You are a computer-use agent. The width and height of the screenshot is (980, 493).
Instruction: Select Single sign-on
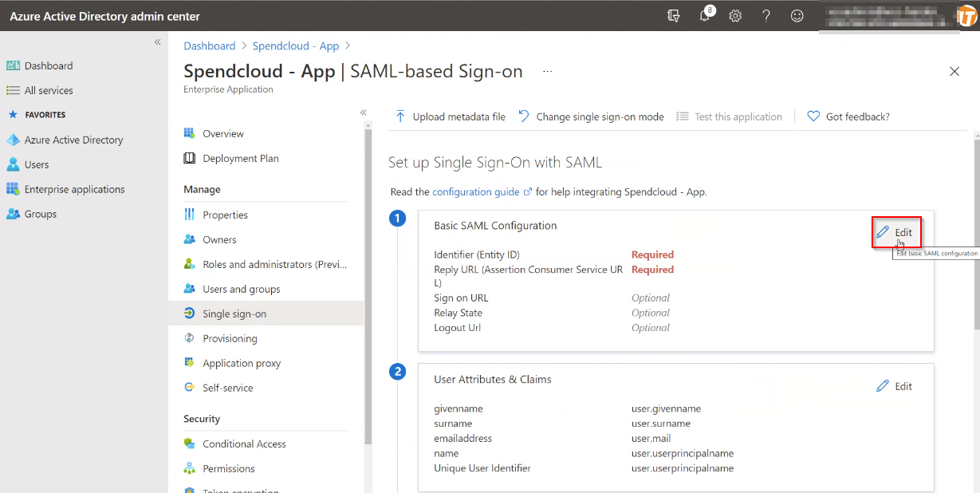(x=266, y=314)
